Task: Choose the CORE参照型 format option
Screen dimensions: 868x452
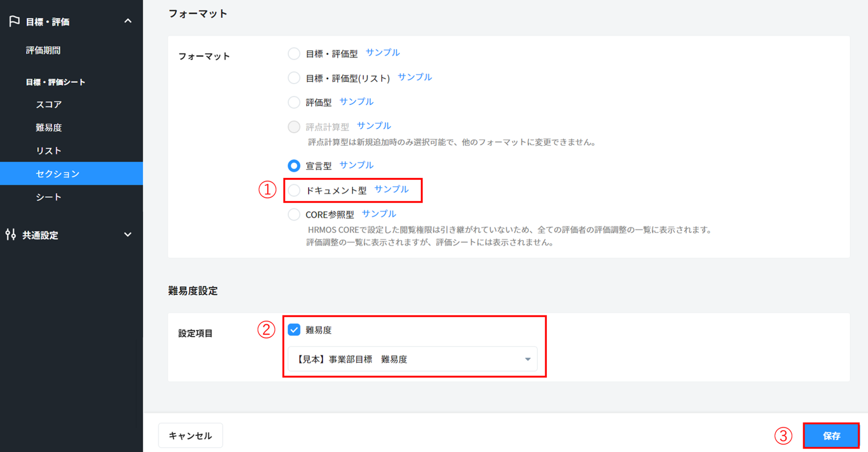Action: pos(294,214)
